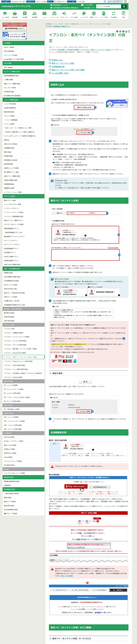
Task: Open the 楽天ペイ注文管理 link in warning box
Action: point(67,576)
